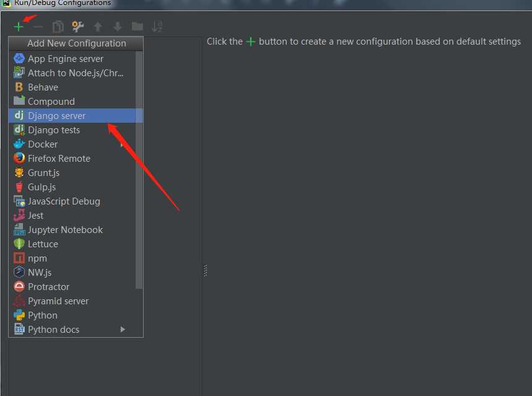Click the Jupyter Notebook icon
532x396 pixels.
click(x=19, y=229)
